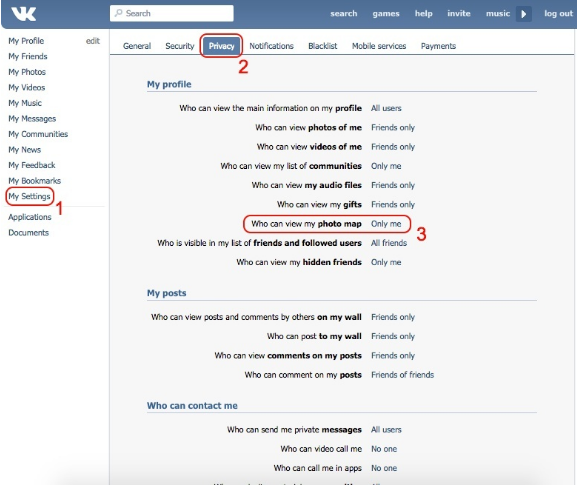Go to the Notifications tab
The image size is (577, 486).
click(x=271, y=46)
